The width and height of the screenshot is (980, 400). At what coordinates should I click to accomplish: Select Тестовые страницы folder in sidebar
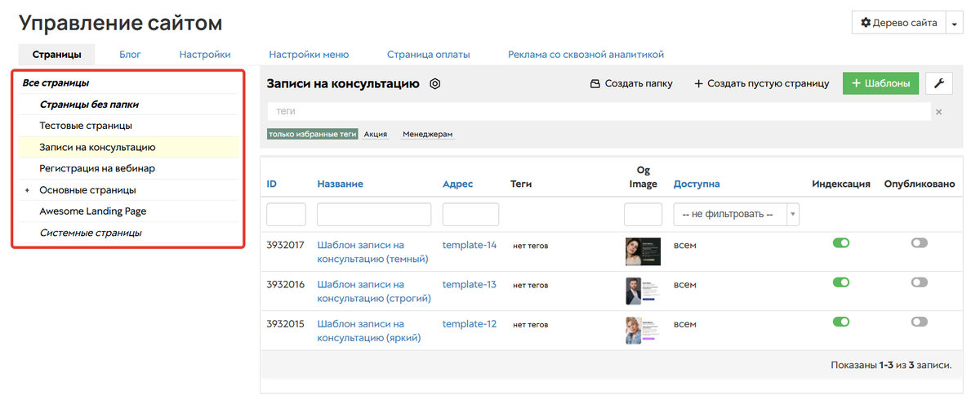pyautogui.click(x=86, y=126)
